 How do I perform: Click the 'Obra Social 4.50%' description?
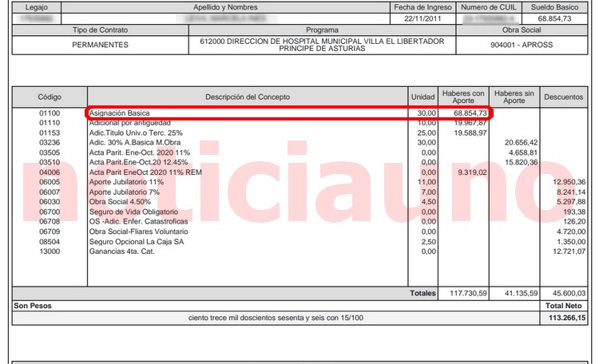(x=120, y=202)
